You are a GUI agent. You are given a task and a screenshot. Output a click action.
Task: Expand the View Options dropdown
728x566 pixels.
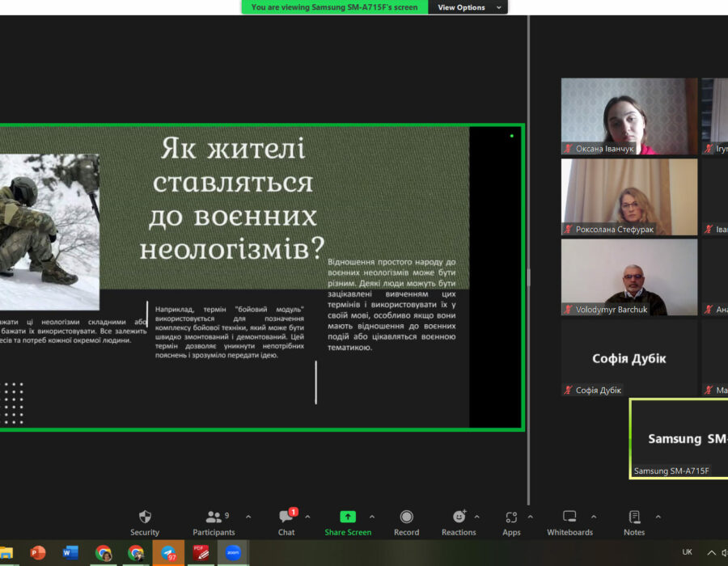coord(472,7)
